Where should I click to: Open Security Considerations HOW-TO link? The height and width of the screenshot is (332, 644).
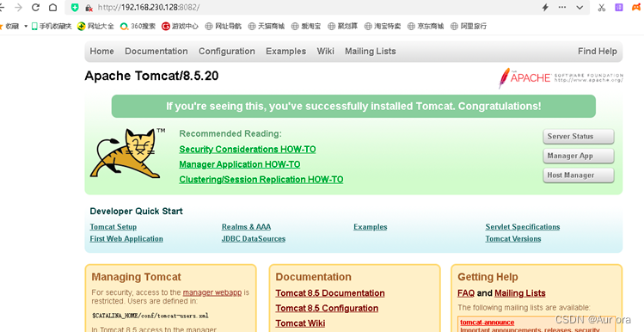point(248,149)
